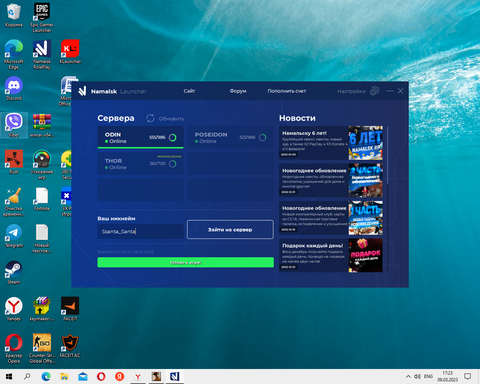Minimize the Namalsk Launcher window
480x384 pixels.
(390, 91)
